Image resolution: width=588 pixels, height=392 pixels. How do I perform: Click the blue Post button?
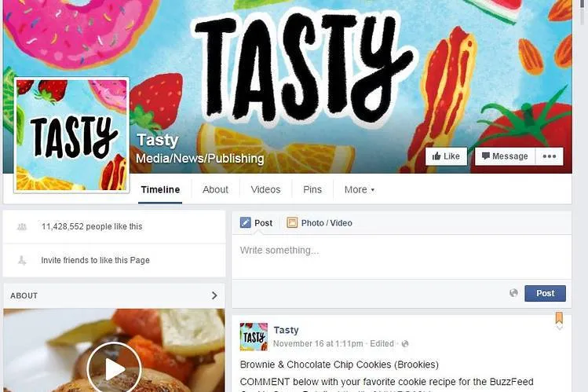[x=546, y=293]
